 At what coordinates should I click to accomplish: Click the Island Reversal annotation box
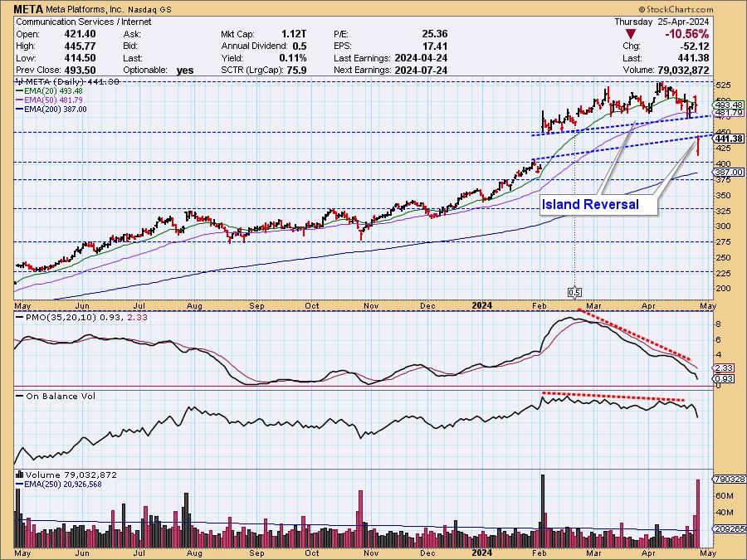coord(598,205)
